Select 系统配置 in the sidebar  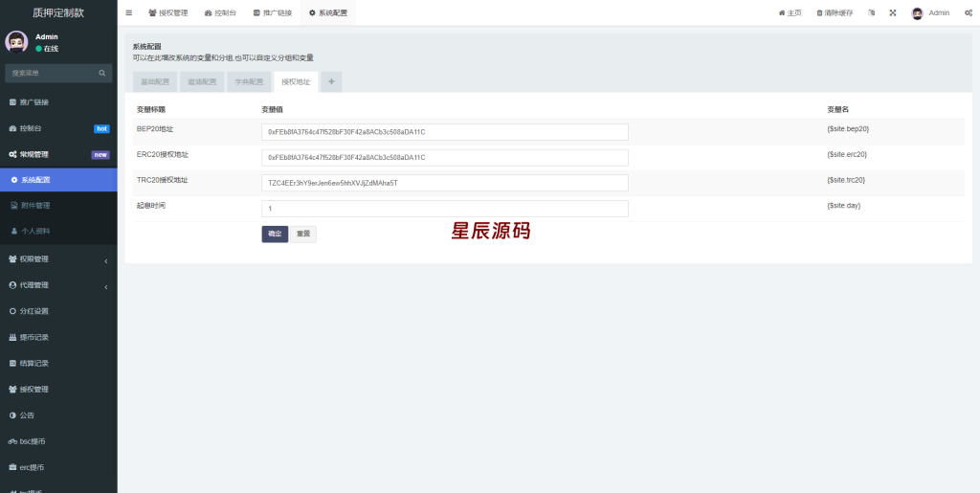[58, 180]
